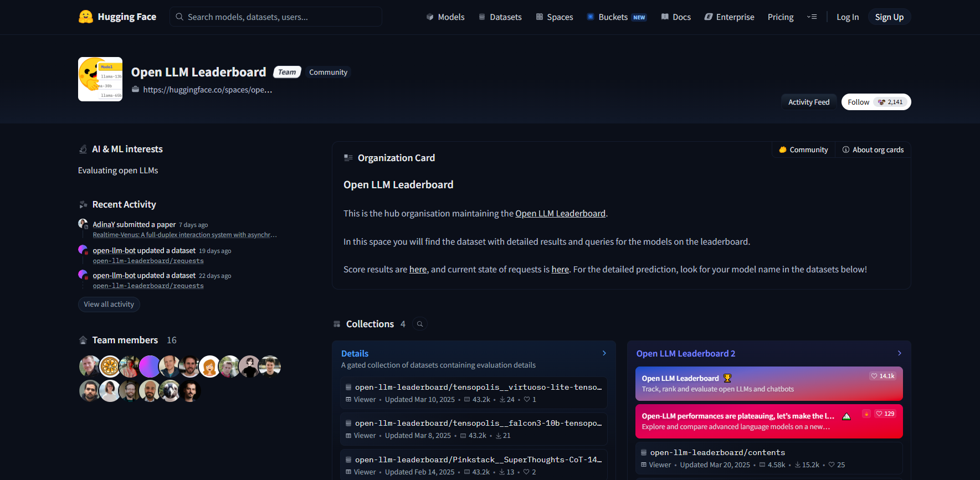Image resolution: width=980 pixels, height=480 pixels.
Task: Click the Team members section house icon
Action: pos(83,340)
